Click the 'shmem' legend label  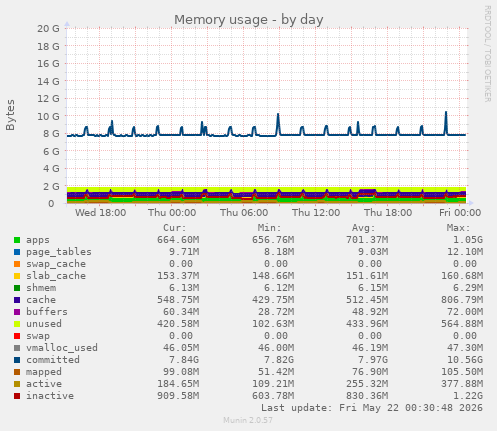pyautogui.click(x=41, y=288)
